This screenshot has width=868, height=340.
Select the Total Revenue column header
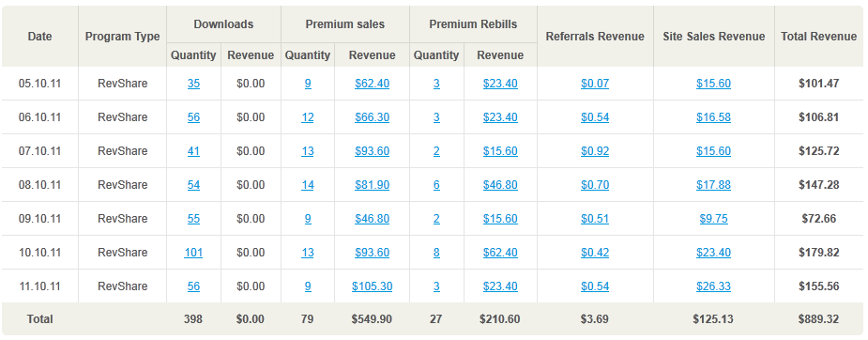pos(818,37)
